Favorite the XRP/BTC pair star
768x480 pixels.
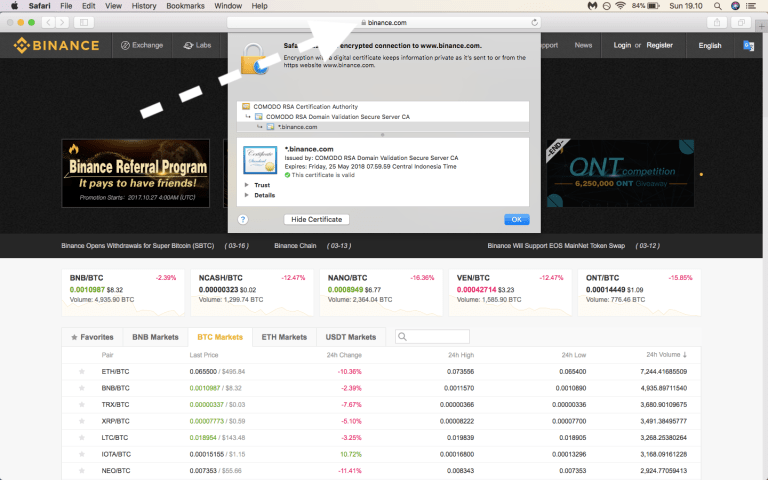tap(82, 421)
